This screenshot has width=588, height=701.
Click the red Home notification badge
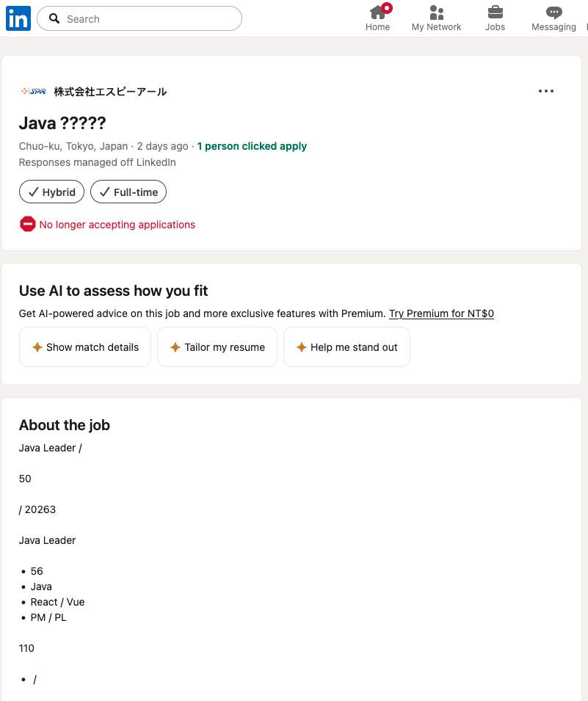coord(387,8)
